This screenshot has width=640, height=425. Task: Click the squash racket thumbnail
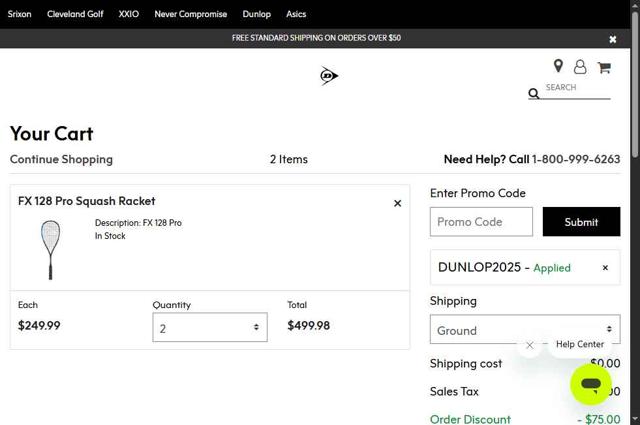[x=51, y=249]
